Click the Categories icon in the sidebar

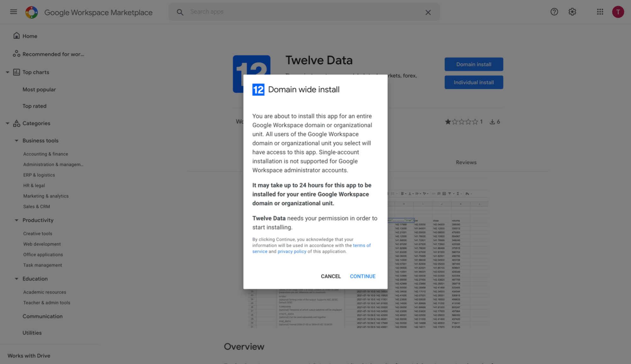(16, 123)
